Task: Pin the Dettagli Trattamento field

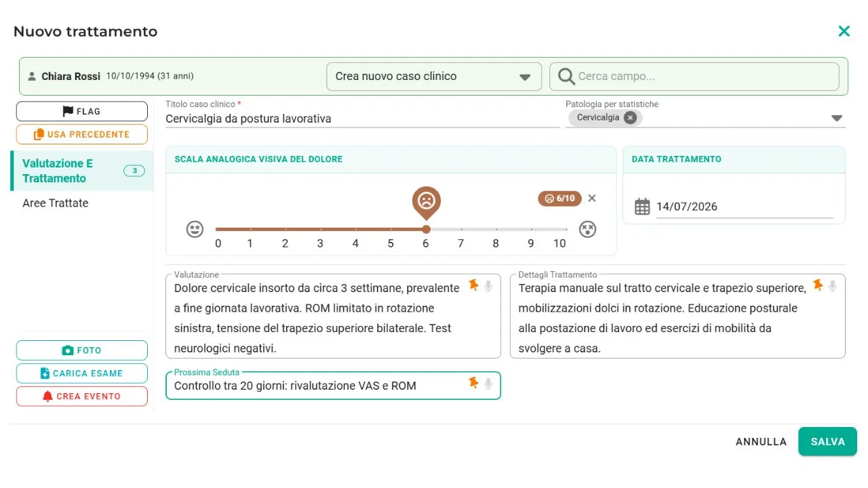Action: (818, 285)
